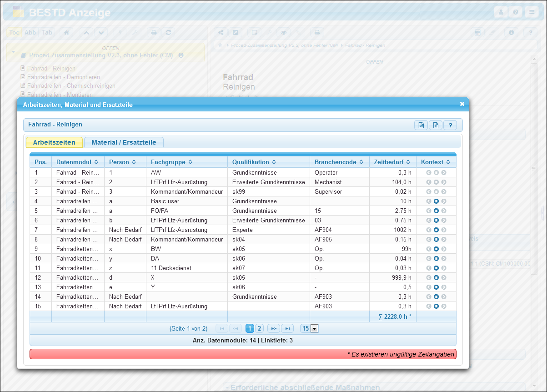Click the cell reading Mechanist
This screenshot has width=547, height=392.
tap(339, 182)
